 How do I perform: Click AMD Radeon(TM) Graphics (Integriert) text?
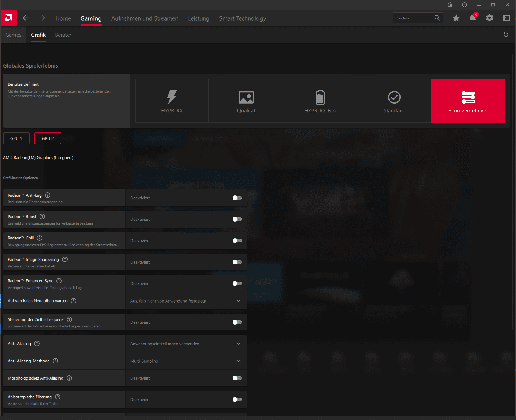pyautogui.click(x=38, y=158)
